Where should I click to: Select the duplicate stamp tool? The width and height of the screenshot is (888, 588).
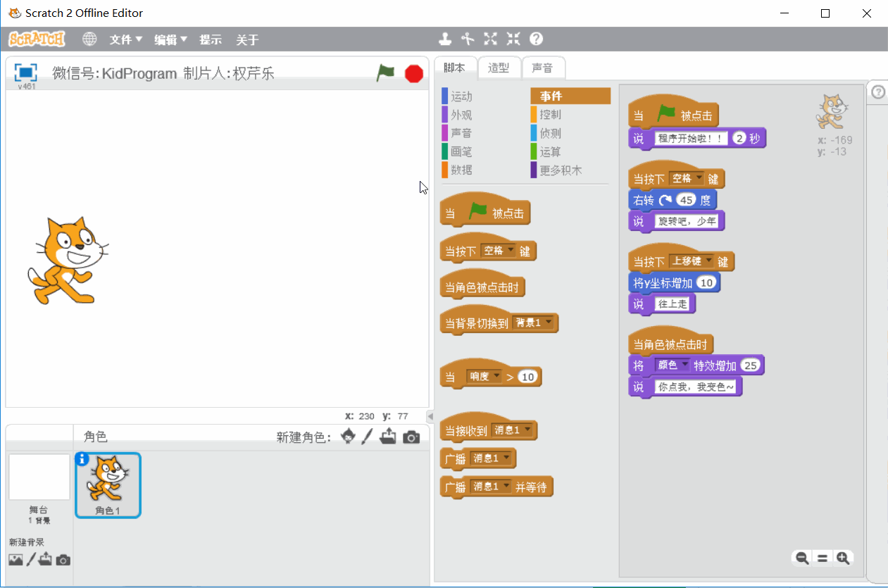pos(445,39)
